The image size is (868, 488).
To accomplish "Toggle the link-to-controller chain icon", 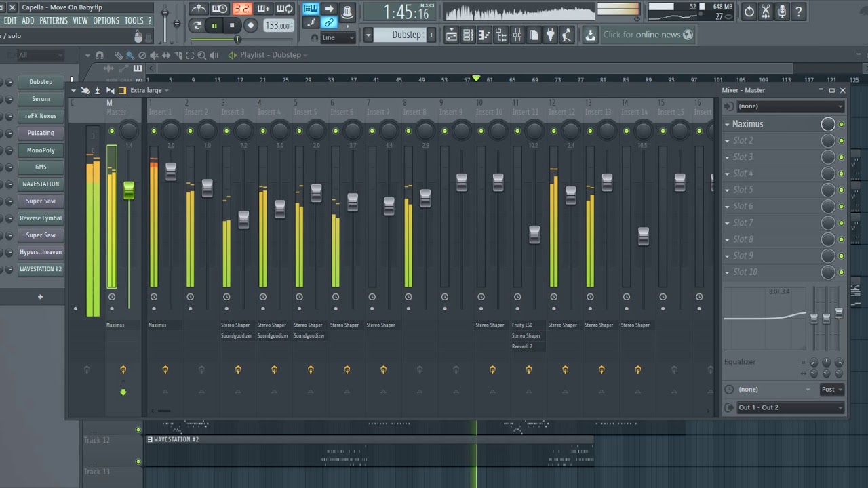I will click(x=329, y=22).
